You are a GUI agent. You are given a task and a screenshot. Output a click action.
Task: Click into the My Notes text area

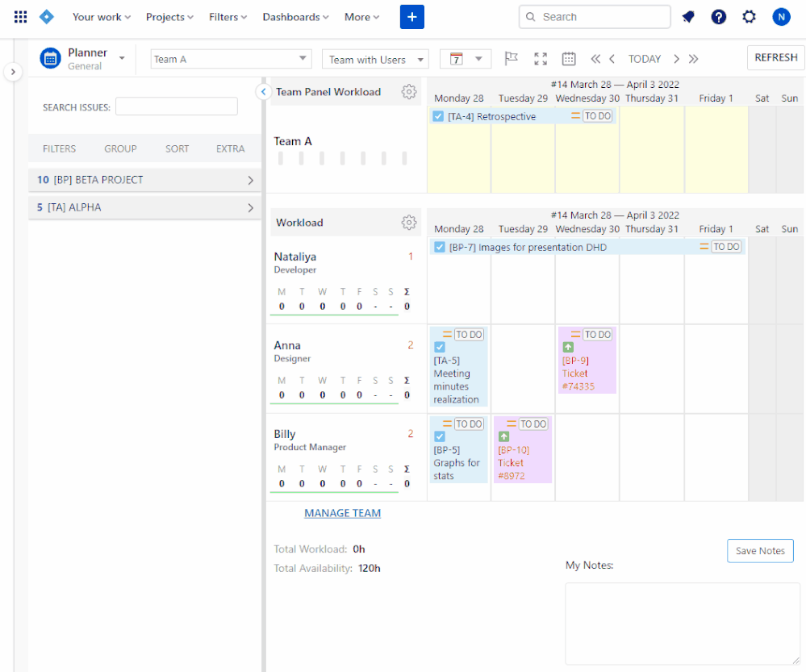tap(683, 624)
